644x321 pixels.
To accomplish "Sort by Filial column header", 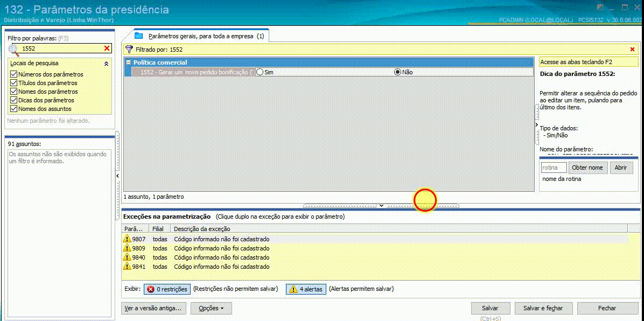I will 160,228.
